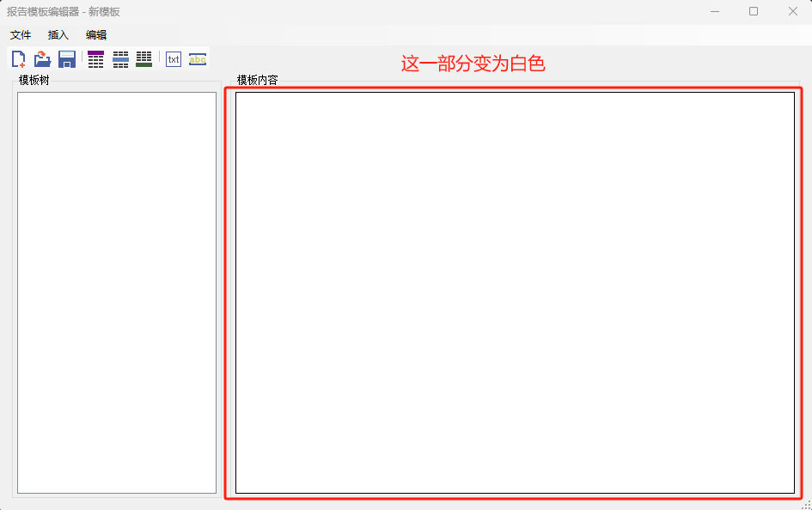Viewport: 812px width, 510px height.
Task: Click inside the 模板树 tree panel
Action: point(117,293)
